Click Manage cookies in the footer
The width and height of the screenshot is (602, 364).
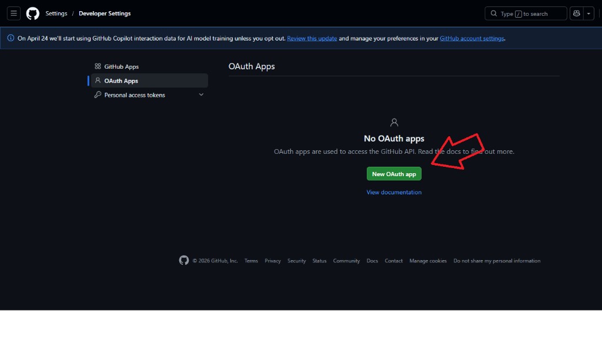428,261
